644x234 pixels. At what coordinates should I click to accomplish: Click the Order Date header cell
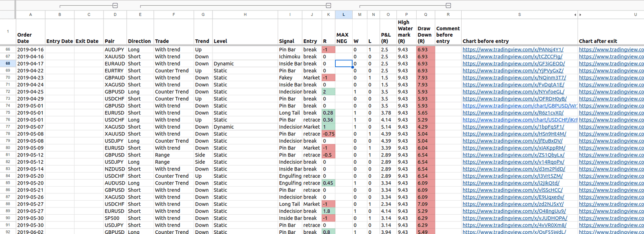[30, 38]
